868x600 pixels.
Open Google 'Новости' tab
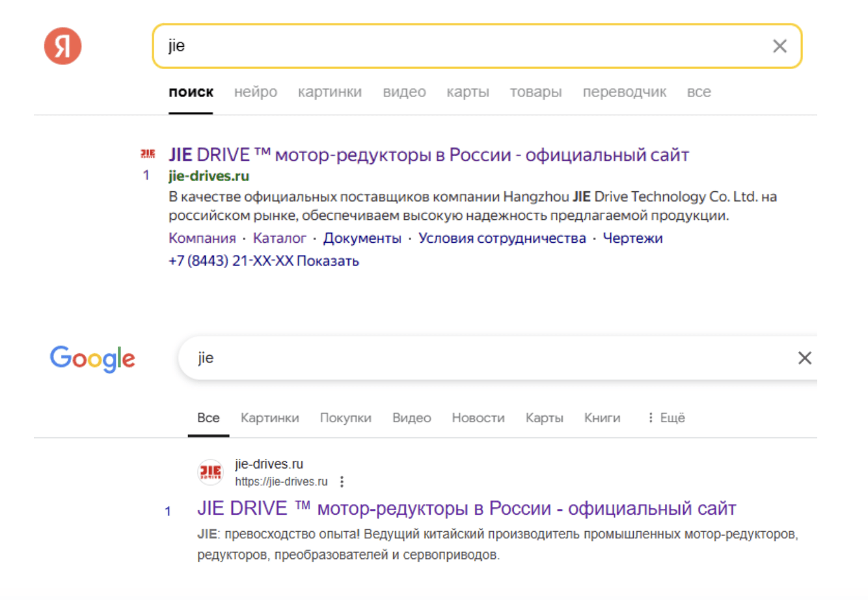(x=478, y=418)
